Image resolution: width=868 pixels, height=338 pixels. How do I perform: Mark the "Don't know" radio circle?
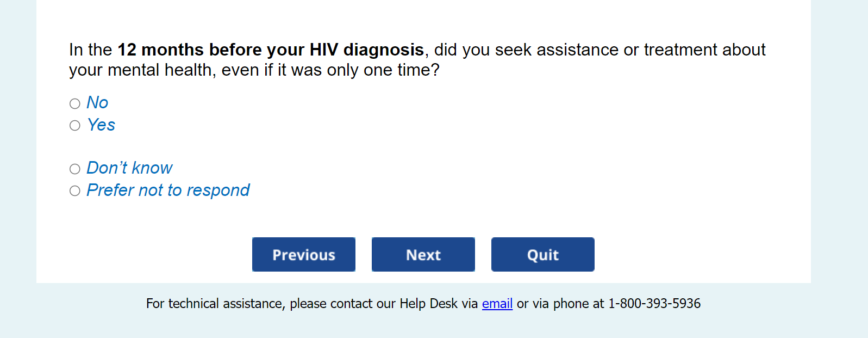(75, 169)
